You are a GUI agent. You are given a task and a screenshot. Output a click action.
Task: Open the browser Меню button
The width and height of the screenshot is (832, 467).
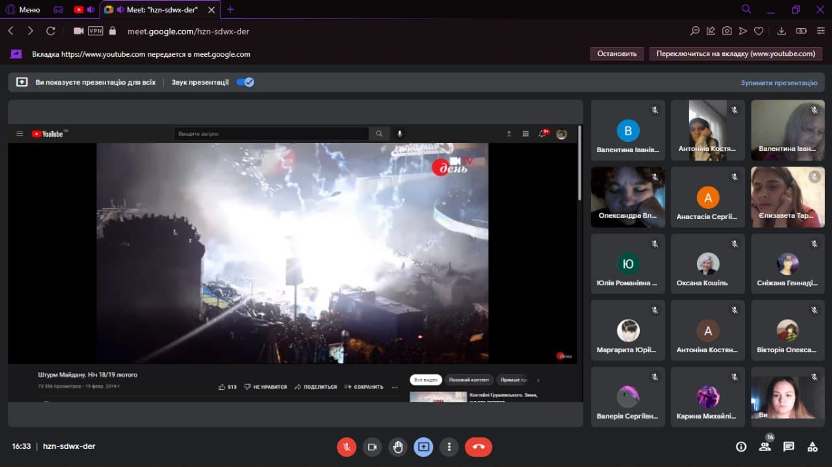pos(22,9)
